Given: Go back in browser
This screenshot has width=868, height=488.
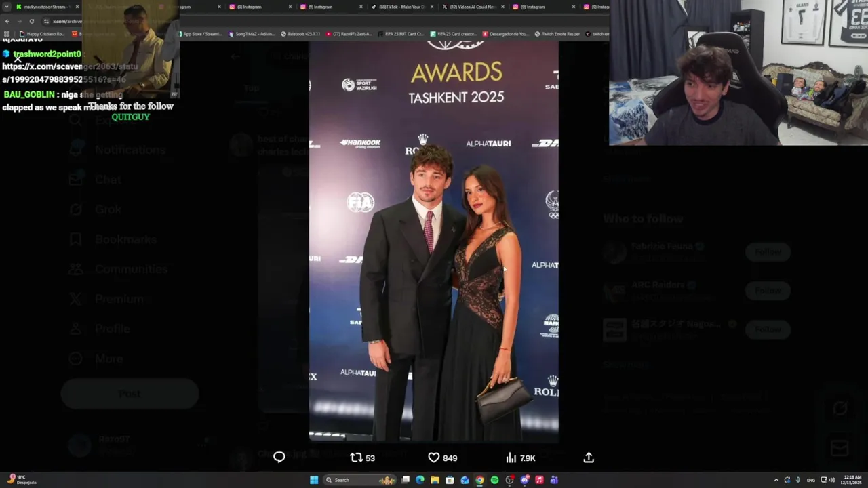Looking at the screenshot, I should tap(7, 21).
